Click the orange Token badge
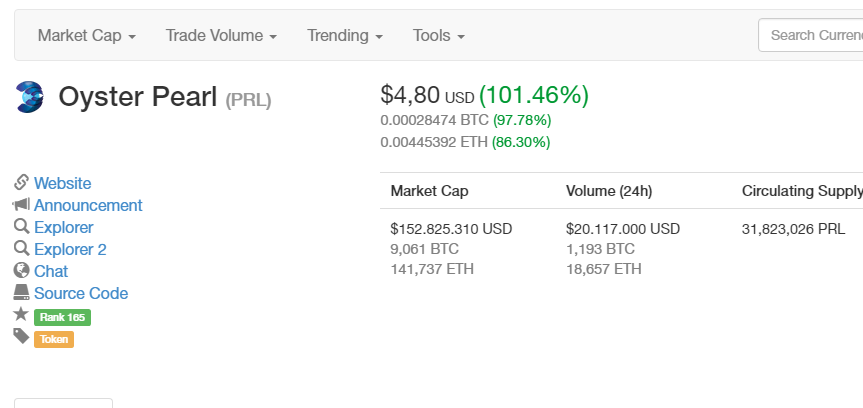Screen dimensions: 863x408 54,339
